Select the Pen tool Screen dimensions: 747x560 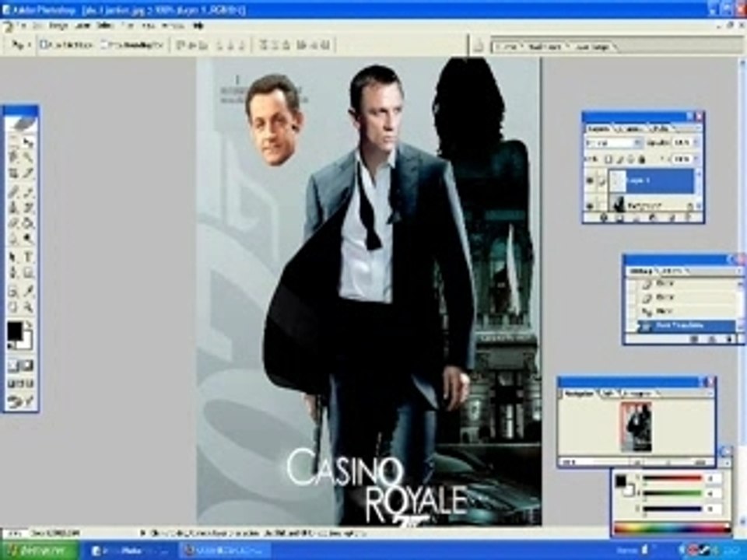[x=13, y=273]
